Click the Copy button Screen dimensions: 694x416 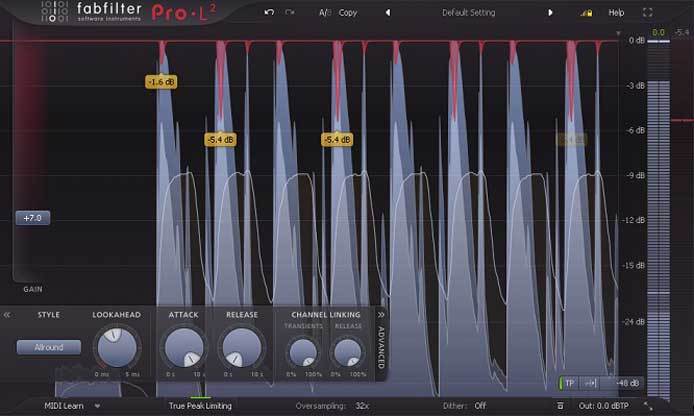[x=348, y=13]
